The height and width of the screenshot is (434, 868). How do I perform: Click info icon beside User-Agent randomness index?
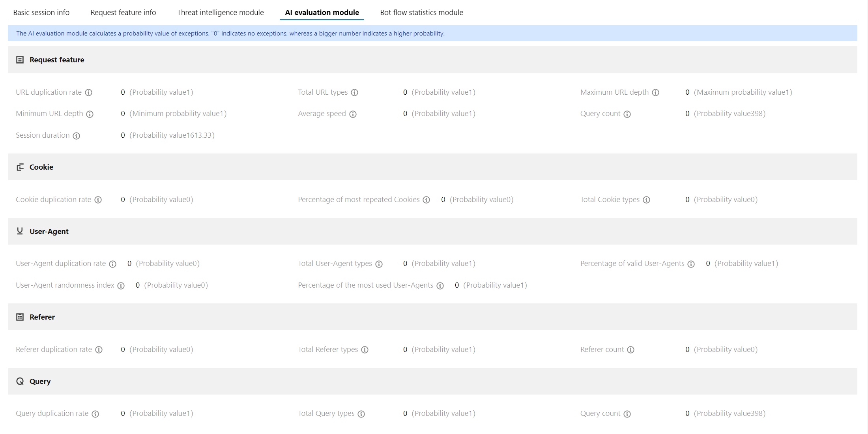(121, 286)
